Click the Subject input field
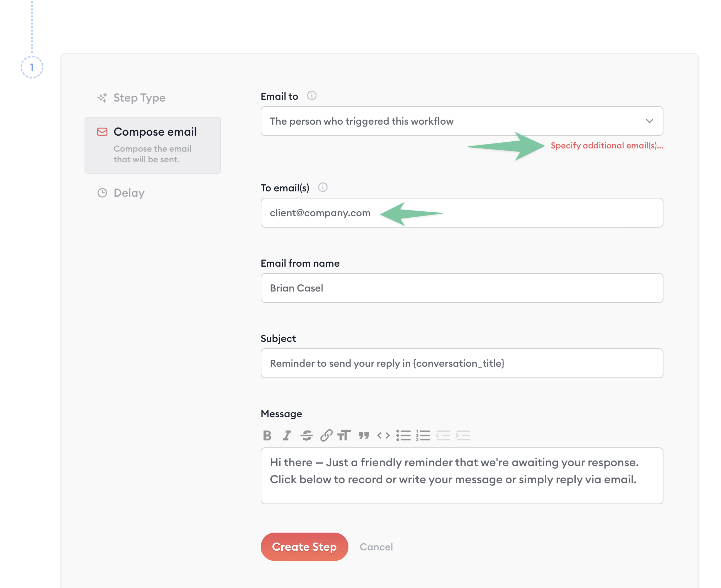Viewport: 721px width, 588px height. 462,363
